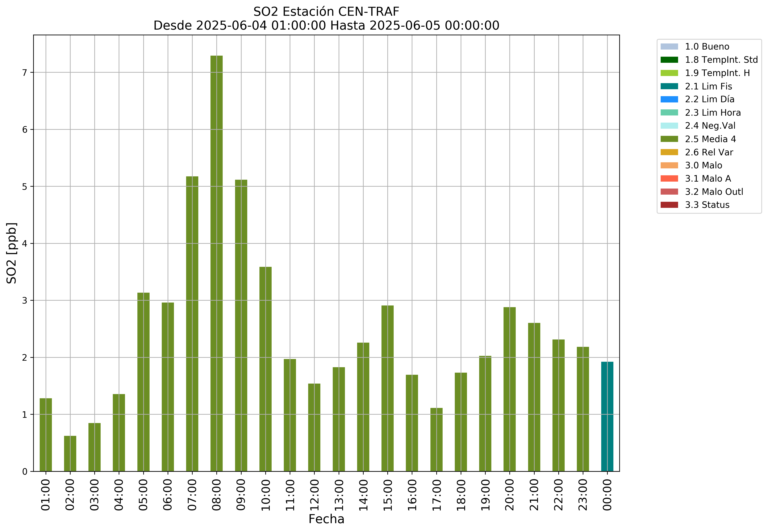Click the SO2 [ppb] y-axis label
This screenshot has height=532, width=768.
pos(12,253)
